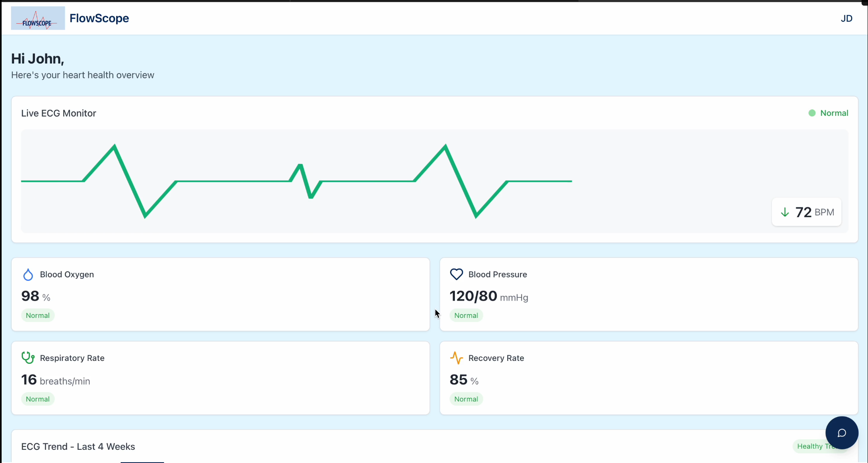Click the FlowScope brand name text

[x=99, y=18]
